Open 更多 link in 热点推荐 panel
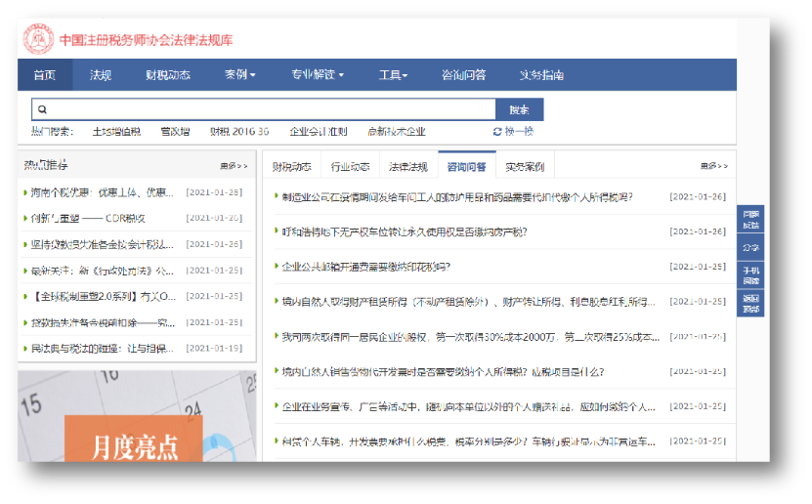The width and height of the screenshot is (812, 504). (234, 166)
